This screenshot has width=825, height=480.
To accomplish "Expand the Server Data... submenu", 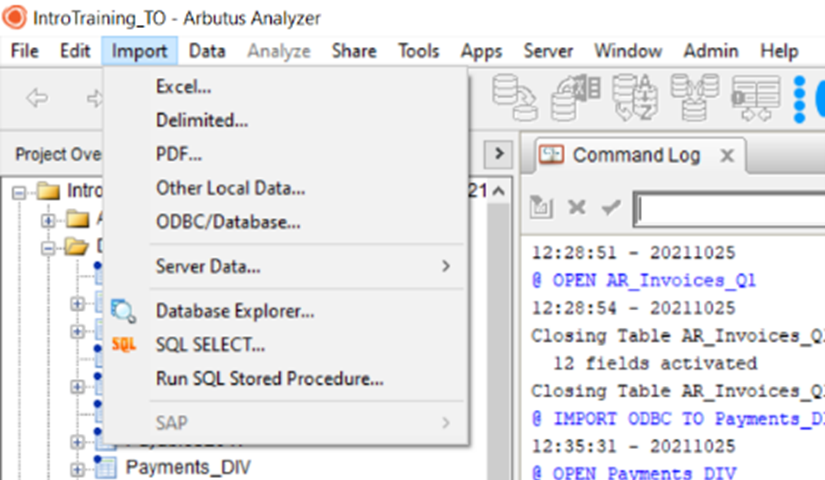I will coord(285,266).
